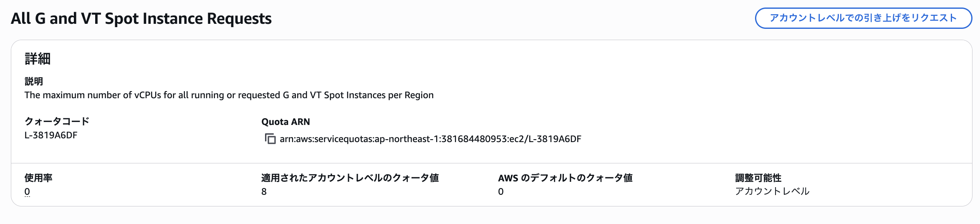Click the 詳細 section heading
The image size is (980, 224).
[x=38, y=59]
